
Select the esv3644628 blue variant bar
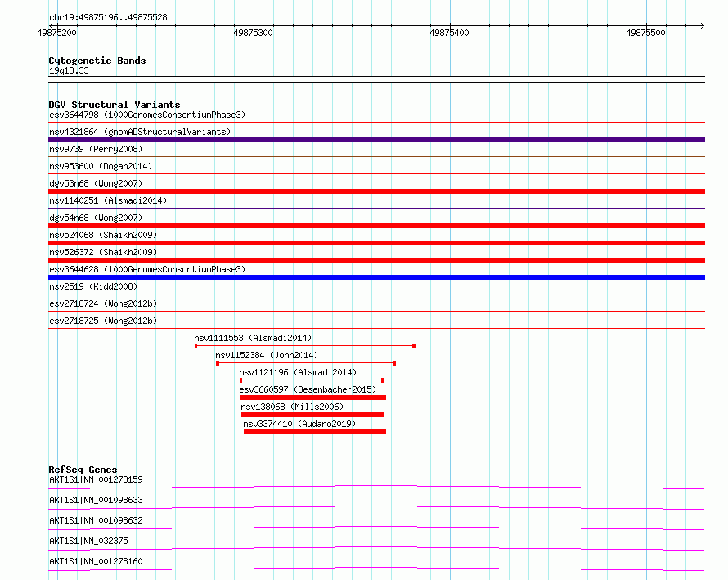tap(376, 277)
